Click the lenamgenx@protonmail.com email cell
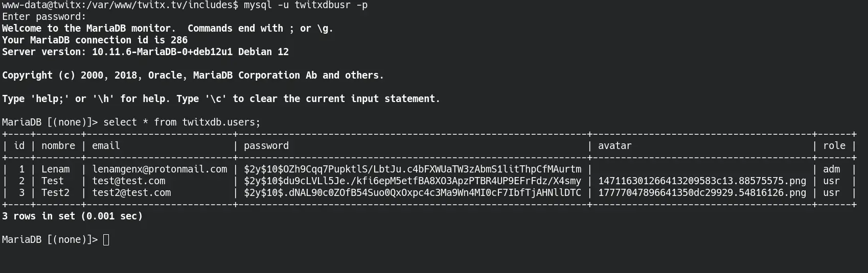 pos(159,169)
